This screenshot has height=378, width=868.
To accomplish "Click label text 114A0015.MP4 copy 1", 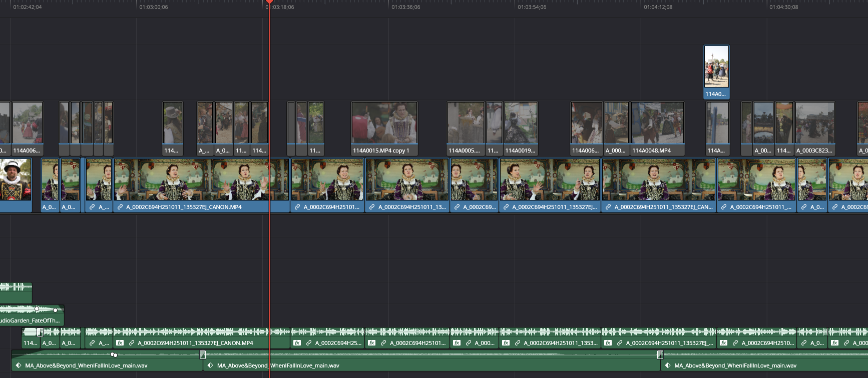I will tap(381, 150).
